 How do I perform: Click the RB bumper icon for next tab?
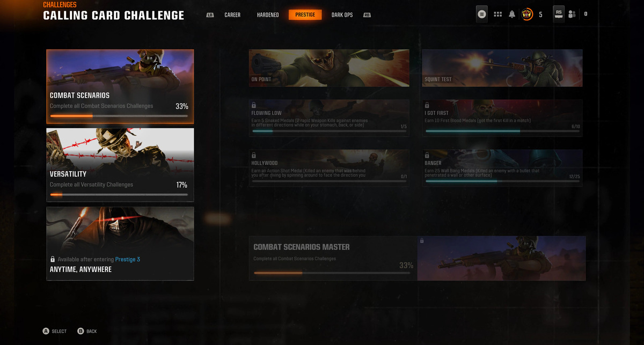click(367, 15)
